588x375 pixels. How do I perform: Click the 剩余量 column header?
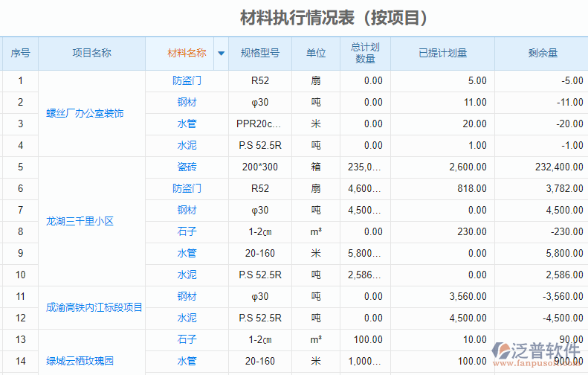(x=543, y=54)
